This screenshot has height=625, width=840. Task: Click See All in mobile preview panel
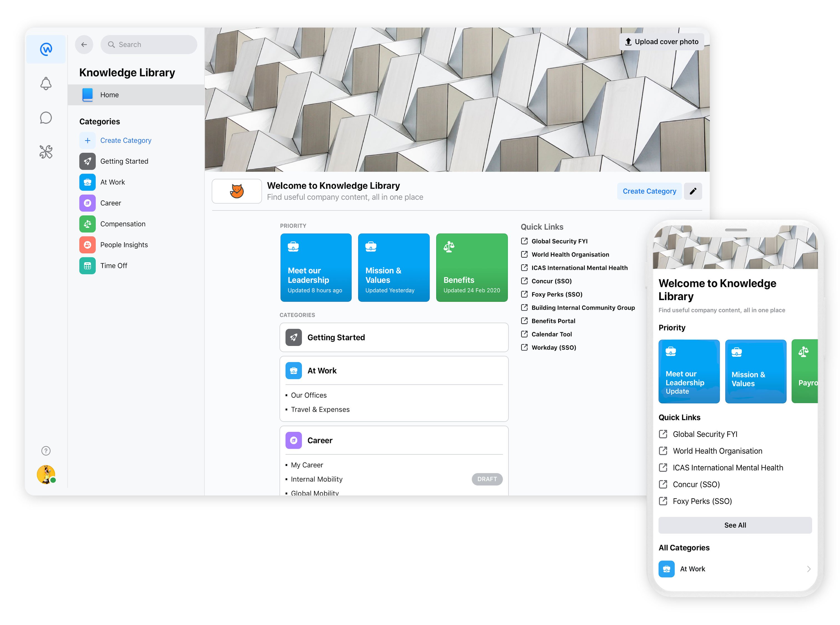(735, 524)
